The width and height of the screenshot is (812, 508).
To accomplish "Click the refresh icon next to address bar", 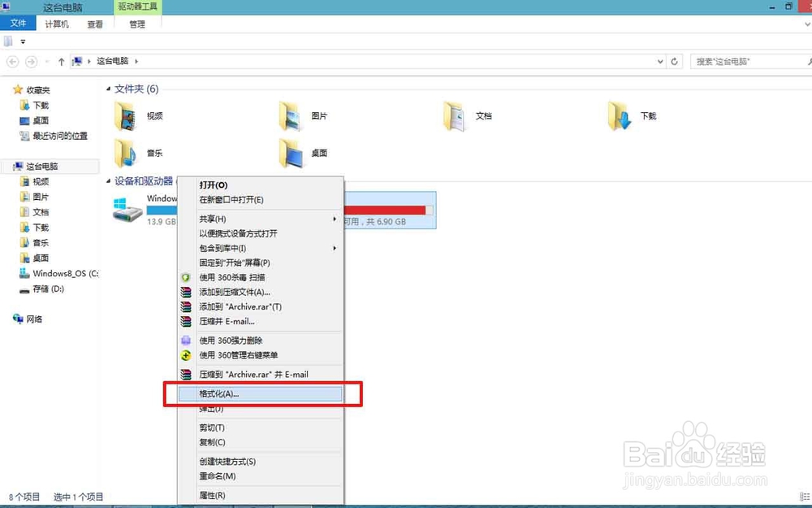I will pyautogui.click(x=674, y=61).
